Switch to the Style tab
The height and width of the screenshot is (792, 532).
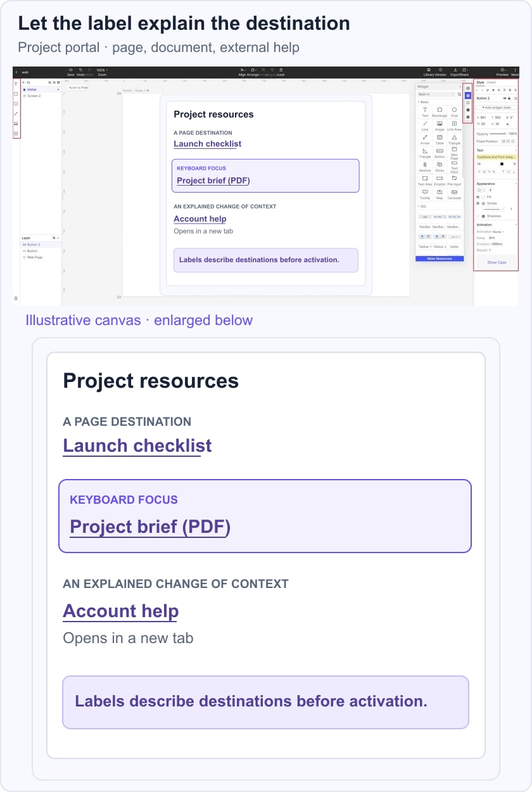point(480,82)
